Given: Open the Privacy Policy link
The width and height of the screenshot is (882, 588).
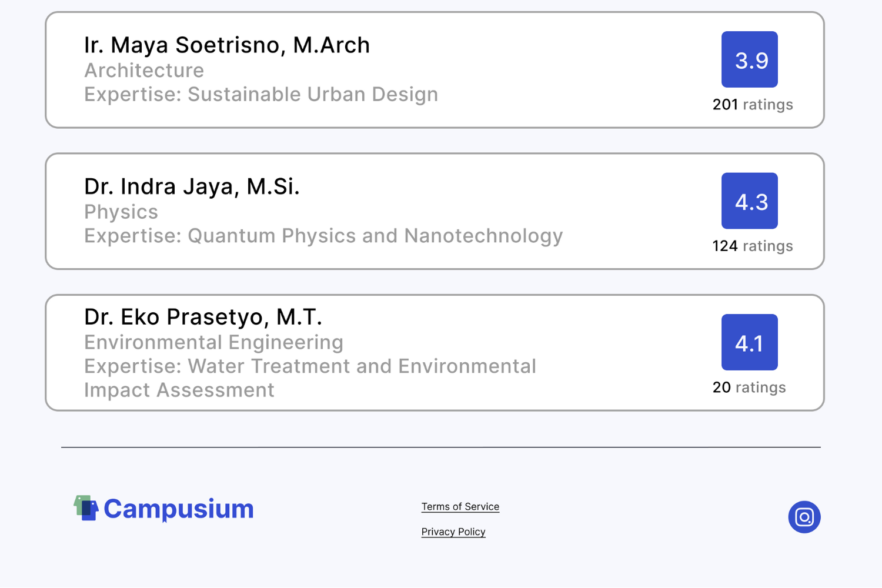Looking at the screenshot, I should (x=453, y=532).
